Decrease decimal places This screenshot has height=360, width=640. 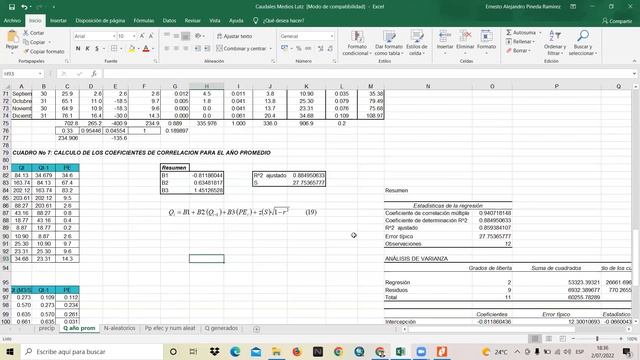click(x=330, y=49)
